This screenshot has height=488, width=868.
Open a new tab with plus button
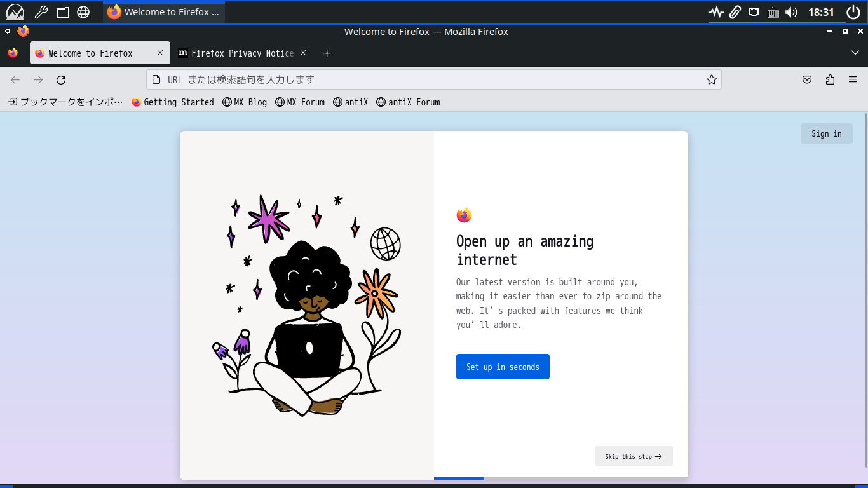327,53
